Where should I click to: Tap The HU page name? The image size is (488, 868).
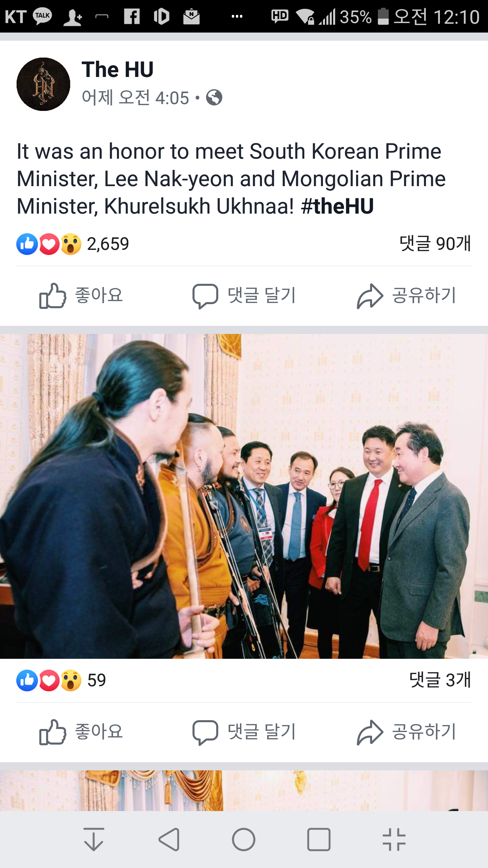click(118, 70)
